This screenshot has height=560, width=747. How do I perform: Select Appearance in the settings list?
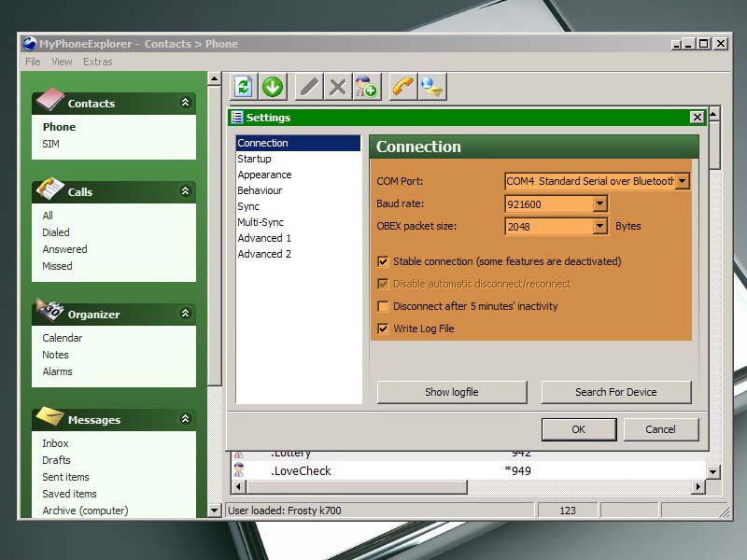(x=264, y=175)
